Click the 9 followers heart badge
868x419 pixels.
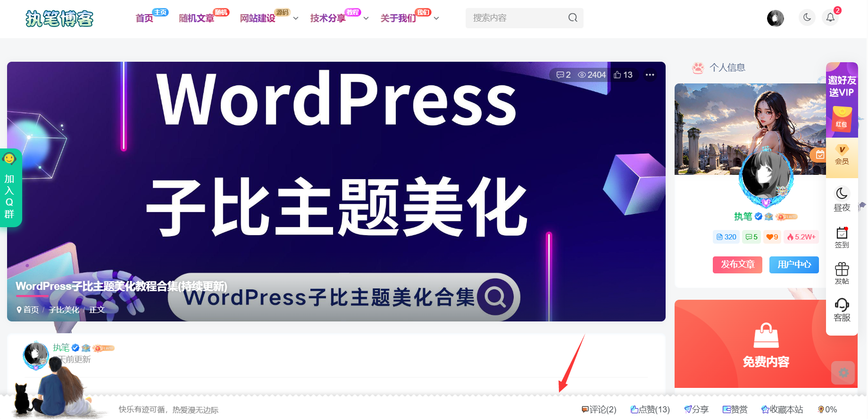772,237
